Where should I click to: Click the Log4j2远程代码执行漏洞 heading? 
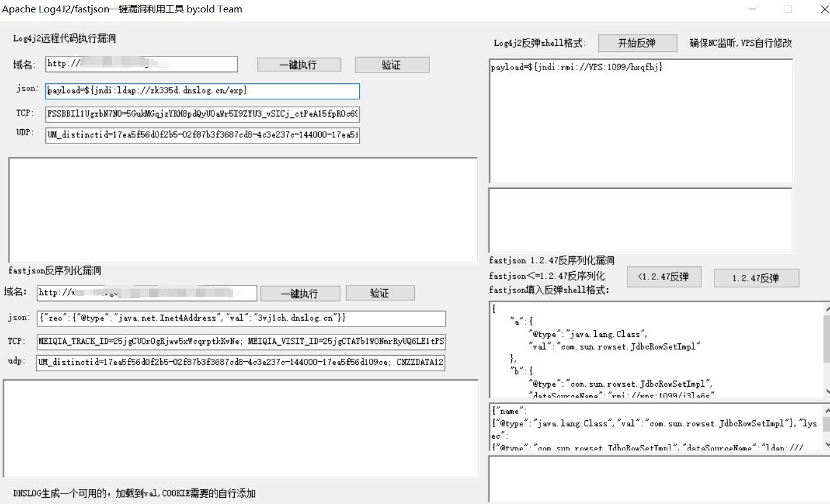click(65, 38)
